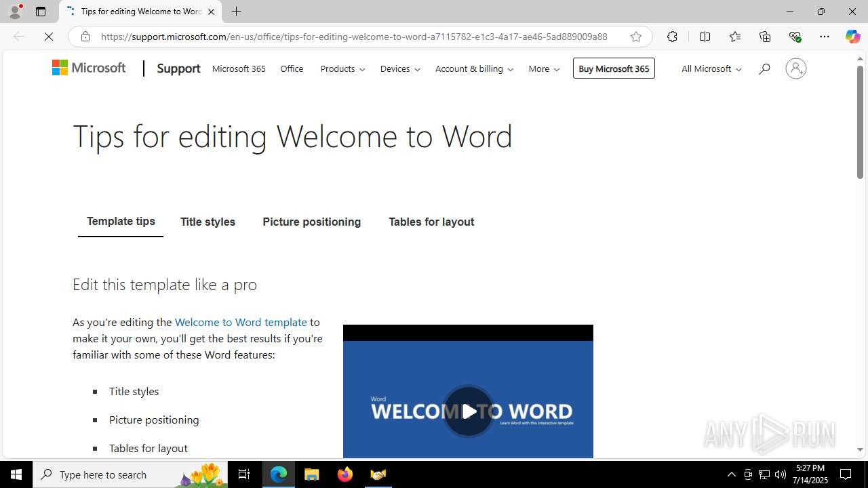
Task: Open the Collections icon
Action: click(765, 37)
